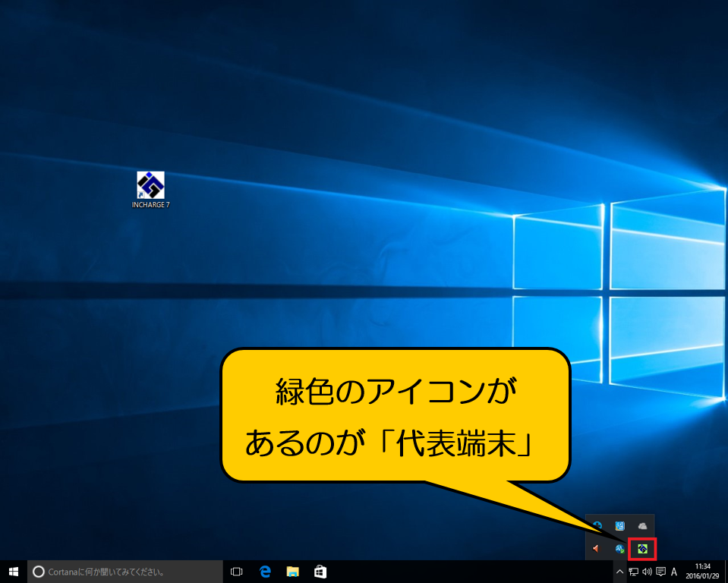Collapse the hidden icons tray arrow
This screenshot has height=583, width=728.
pyautogui.click(x=619, y=572)
